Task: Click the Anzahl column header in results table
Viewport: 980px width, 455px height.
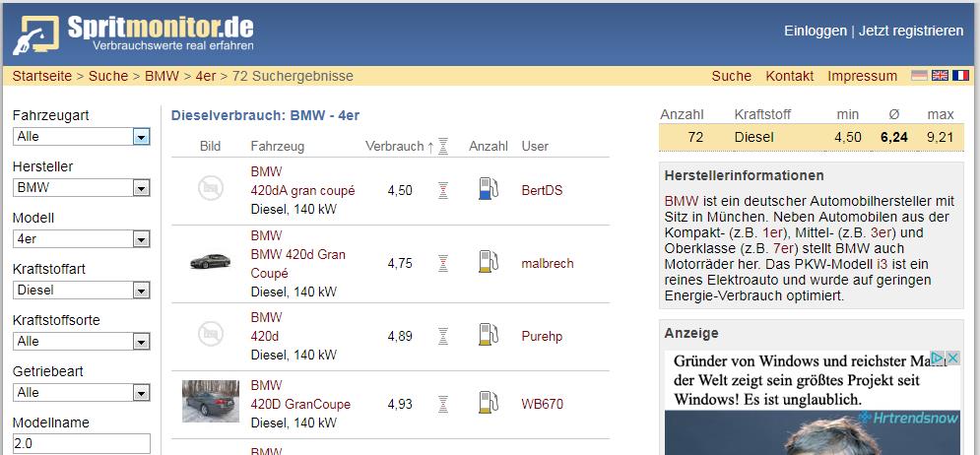Action: pyautogui.click(x=489, y=146)
